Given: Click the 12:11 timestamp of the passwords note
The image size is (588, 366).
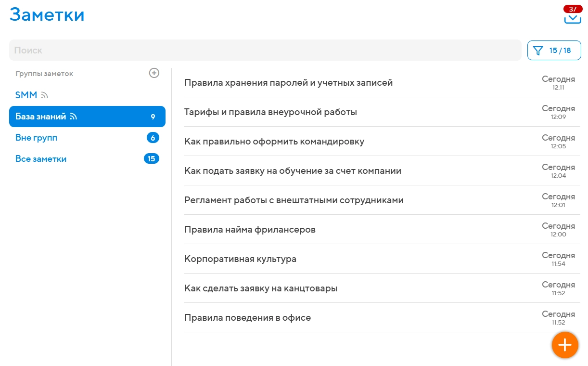Looking at the screenshot, I should 558,88.
